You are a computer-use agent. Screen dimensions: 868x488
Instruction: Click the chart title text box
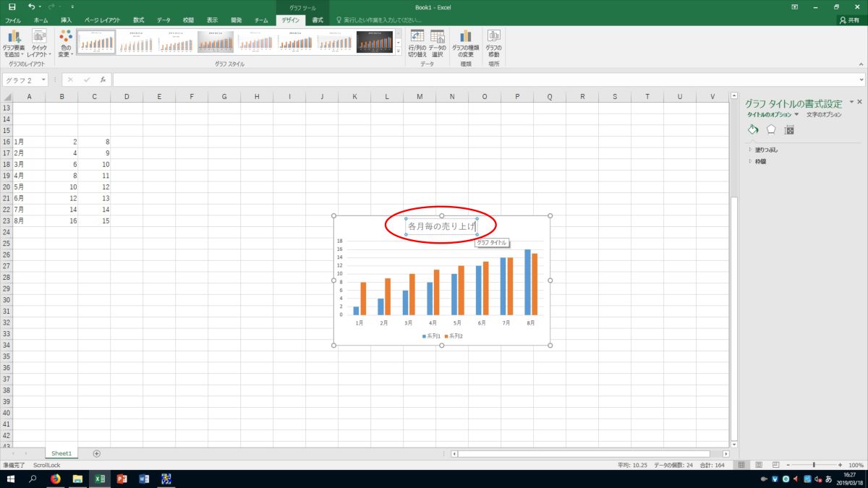(x=441, y=226)
